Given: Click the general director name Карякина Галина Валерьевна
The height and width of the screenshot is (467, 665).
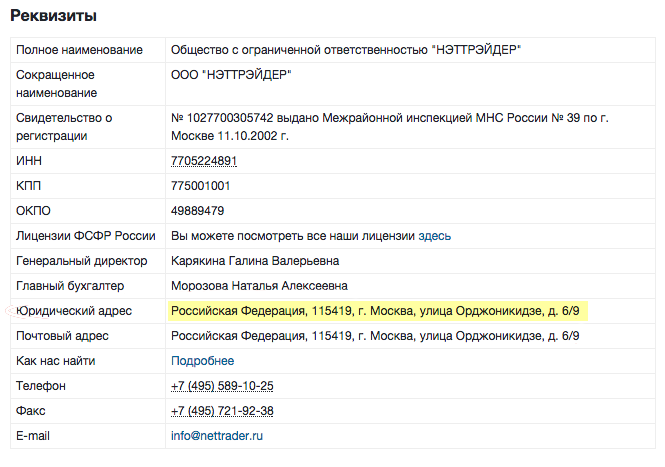Looking at the screenshot, I should [255, 261].
